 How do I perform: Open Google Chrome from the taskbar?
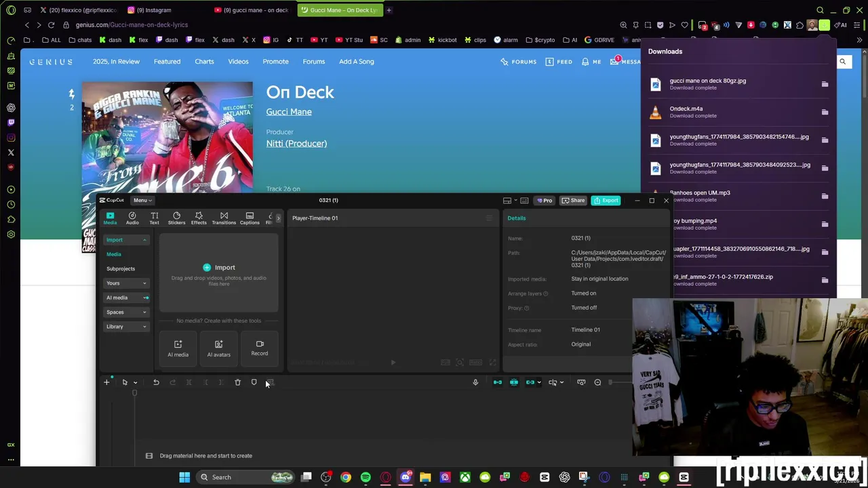pos(346,477)
